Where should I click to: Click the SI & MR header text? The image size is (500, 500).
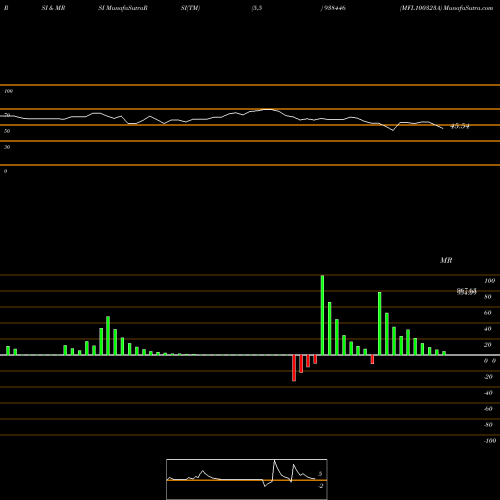pos(53,8)
